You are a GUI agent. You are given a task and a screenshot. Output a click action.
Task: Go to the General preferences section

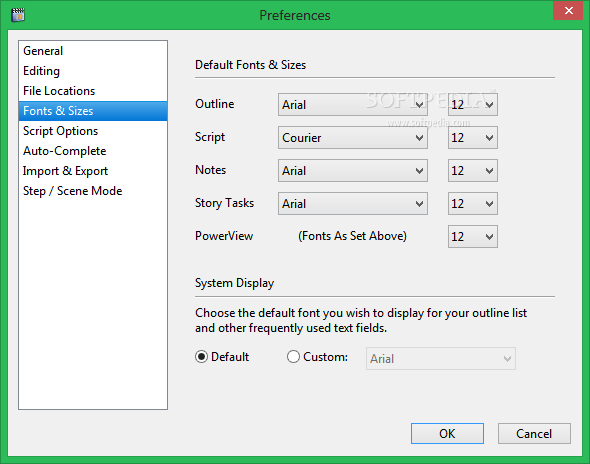pos(93,51)
